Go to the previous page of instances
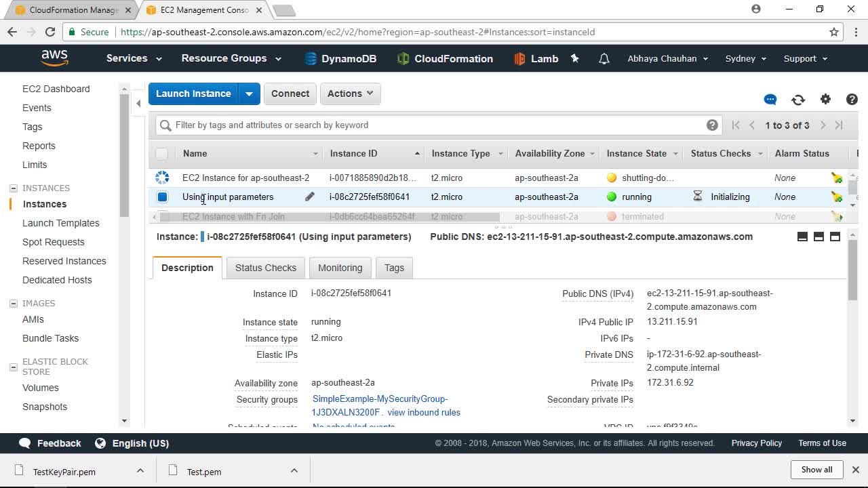This screenshot has height=488, width=868. click(x=752, y=125)
